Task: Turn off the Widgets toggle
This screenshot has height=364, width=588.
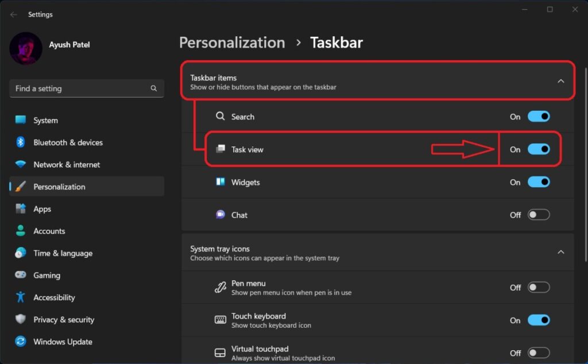Action: pyautogui.click(x=539, y=182)
